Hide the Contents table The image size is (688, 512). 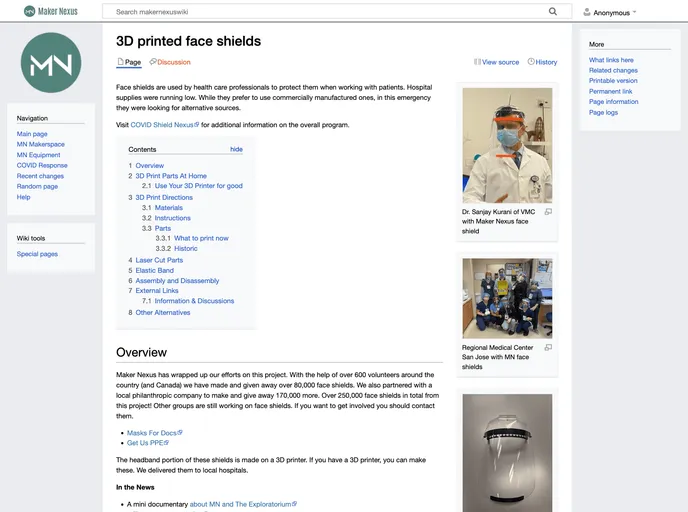[236, 149]
